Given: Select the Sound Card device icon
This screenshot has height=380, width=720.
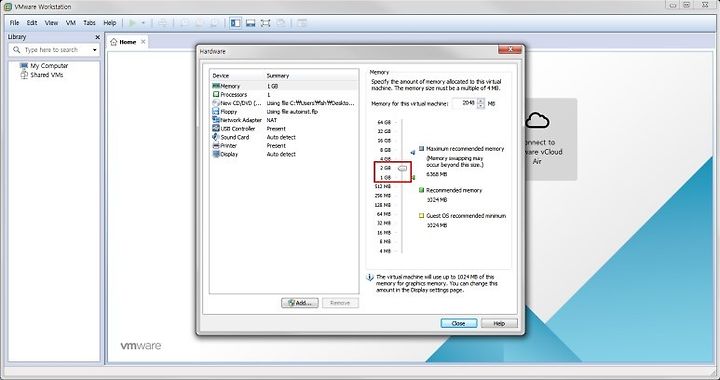Looking at the screenshot, I should tap(216, 137).
